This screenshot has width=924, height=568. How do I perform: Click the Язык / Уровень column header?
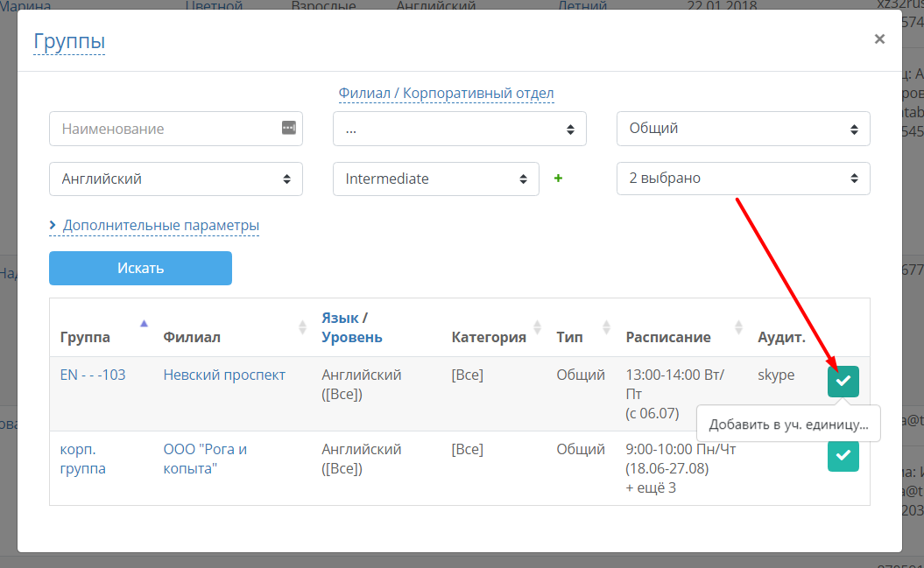(352, 327)
